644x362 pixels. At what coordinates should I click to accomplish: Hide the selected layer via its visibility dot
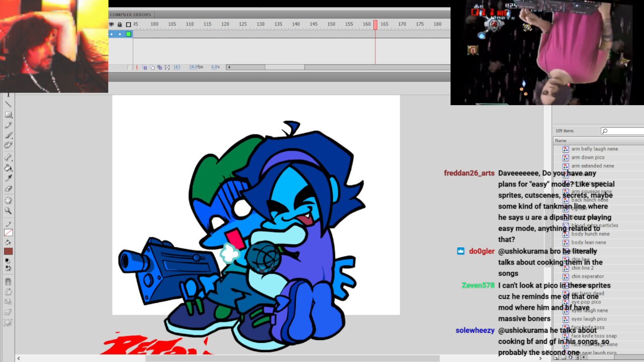pos(112,34)
